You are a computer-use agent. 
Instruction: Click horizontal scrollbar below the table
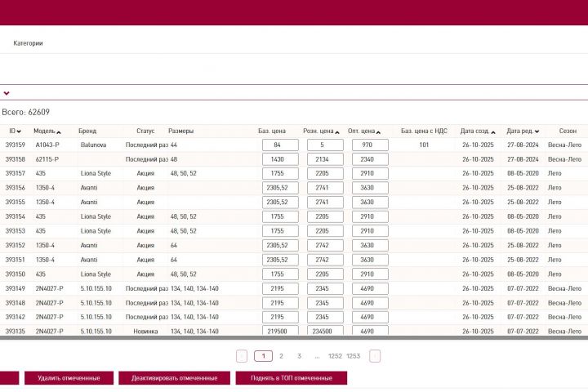294,338
